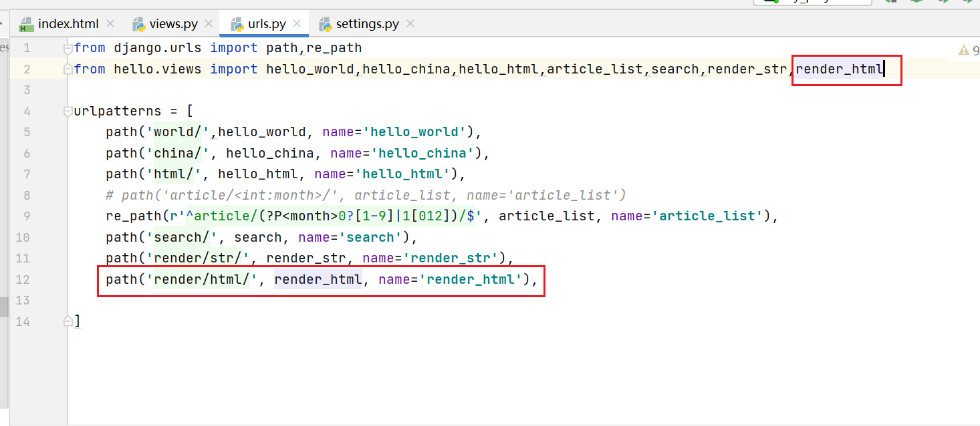The image size is (980, 426).
Task: Click 're_path' in the line 1 import
Action: 334,48
